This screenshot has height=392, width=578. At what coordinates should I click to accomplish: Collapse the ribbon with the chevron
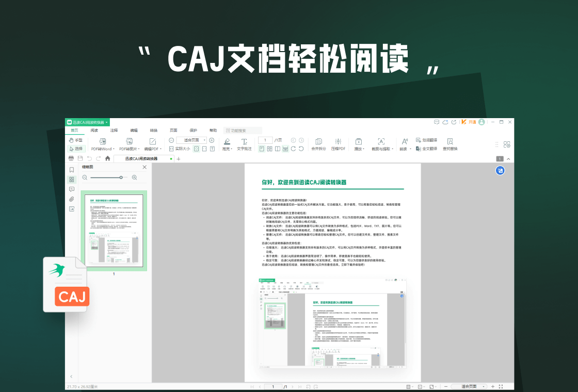coord(508,159)
